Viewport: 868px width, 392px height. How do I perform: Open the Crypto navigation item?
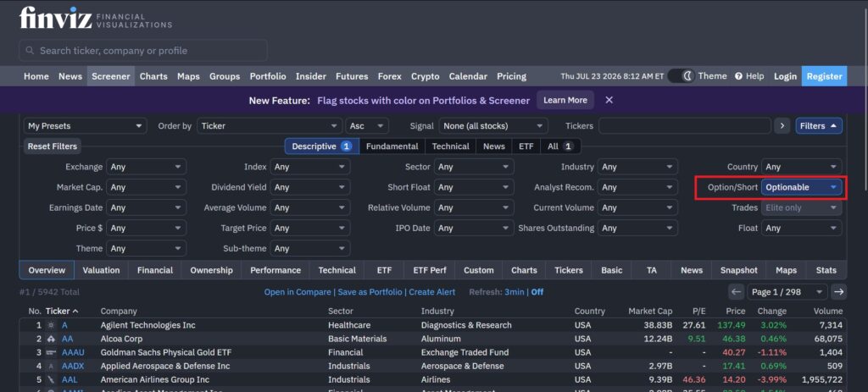pyautogui.click(x=426, y=76)
